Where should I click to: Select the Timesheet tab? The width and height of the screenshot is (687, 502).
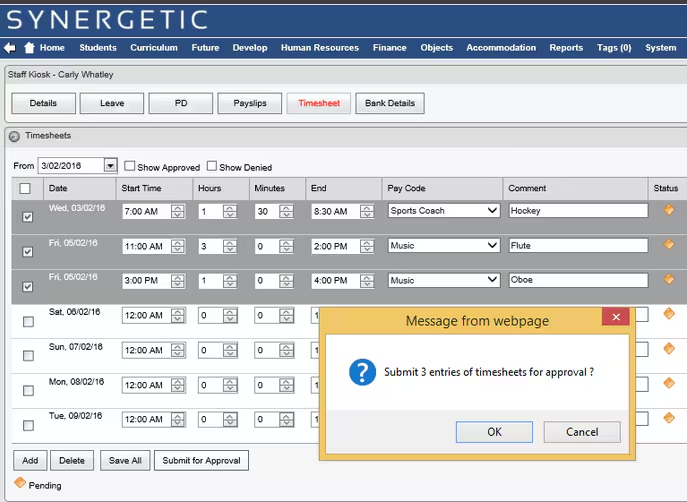319,103
